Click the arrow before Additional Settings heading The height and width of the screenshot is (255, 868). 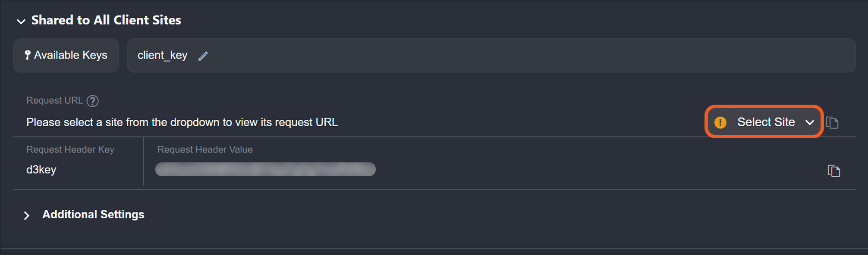[27, 215]
